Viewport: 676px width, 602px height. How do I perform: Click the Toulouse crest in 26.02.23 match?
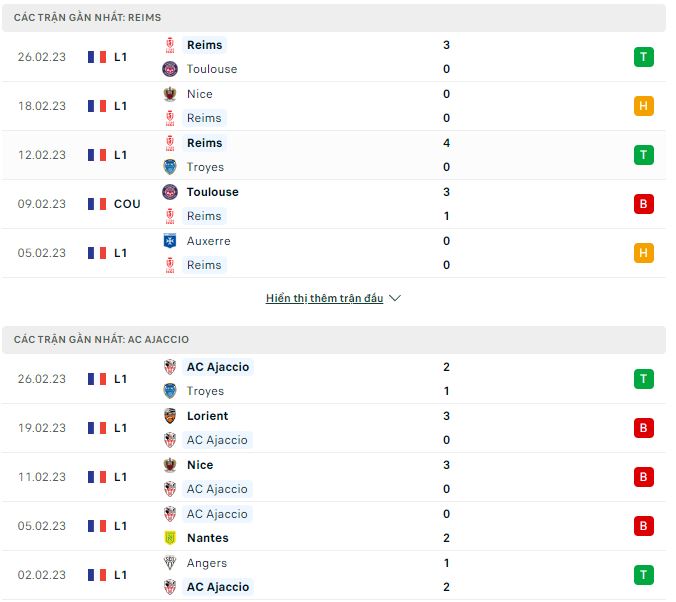click(x=169, y=69)
